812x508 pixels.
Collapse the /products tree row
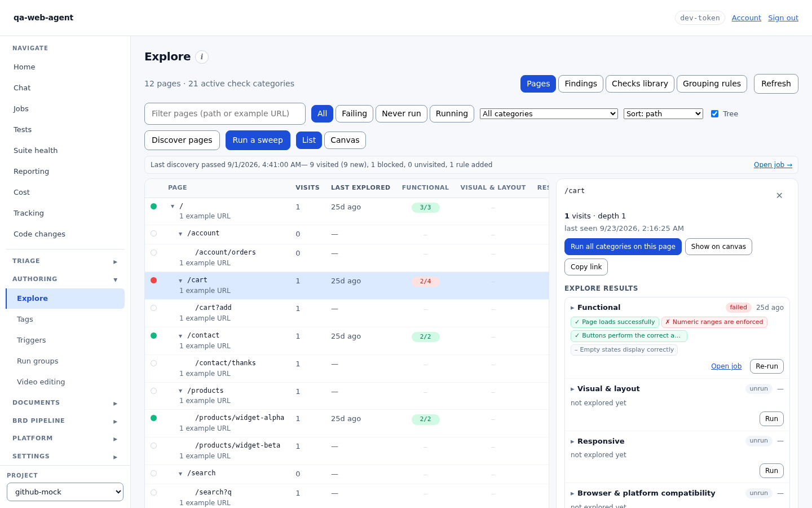pyautogui.click(x=180, y=391)
